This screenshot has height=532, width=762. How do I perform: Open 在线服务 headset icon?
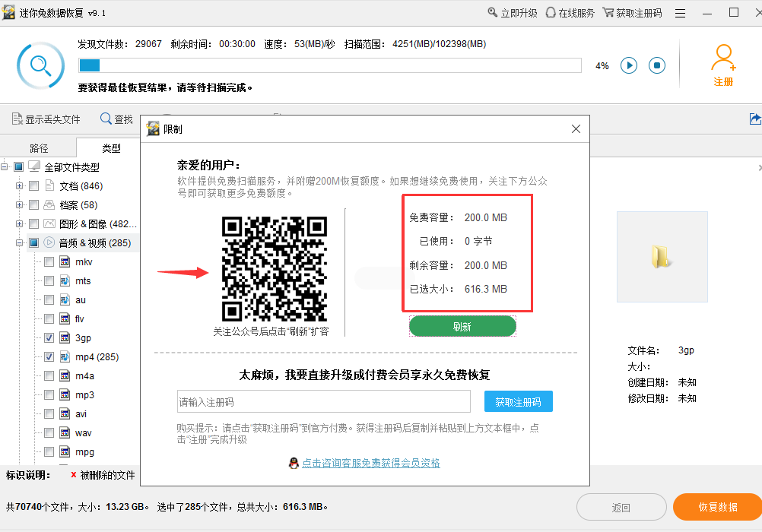(551, 12)
